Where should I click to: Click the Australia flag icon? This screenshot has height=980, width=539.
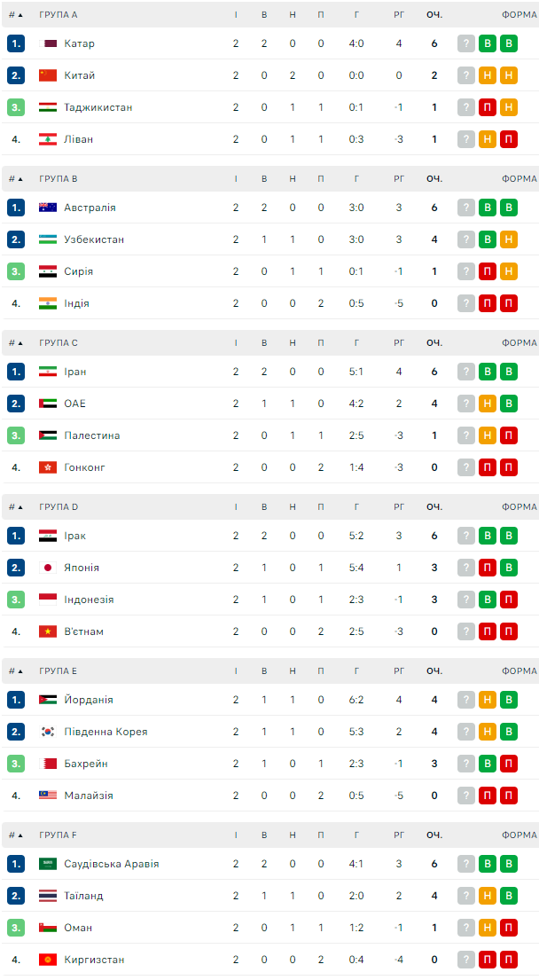pyautogui.click(x=48, y=208)
